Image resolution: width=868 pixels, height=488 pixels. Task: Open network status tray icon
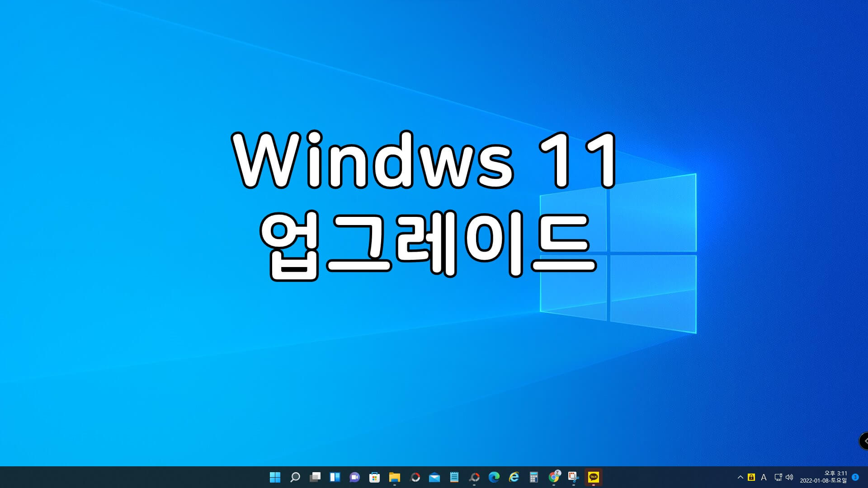(778, 477)
